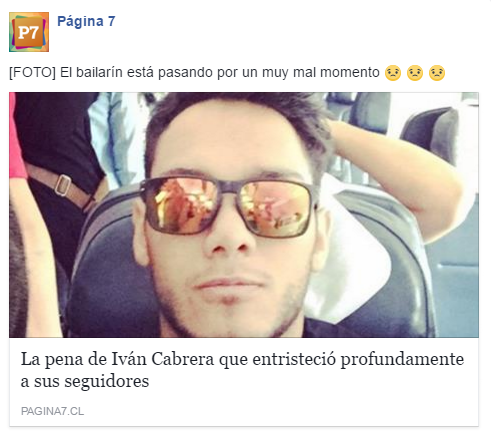491x438 pixels.
Task: Click the grey seat headrest behind arm
Action: [430, 135]
